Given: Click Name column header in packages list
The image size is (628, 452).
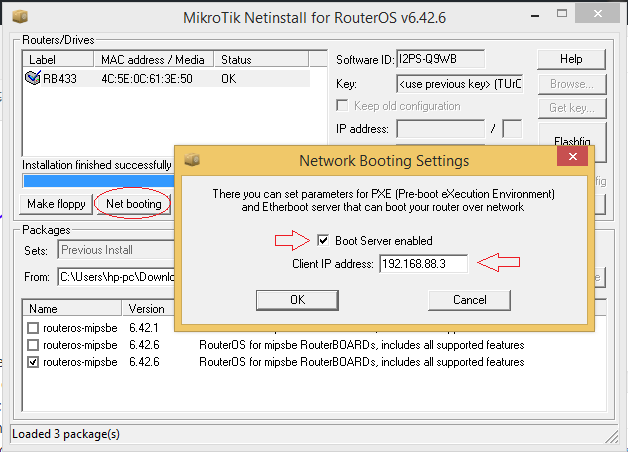Looking at the screenshot, I should point(72,309).
